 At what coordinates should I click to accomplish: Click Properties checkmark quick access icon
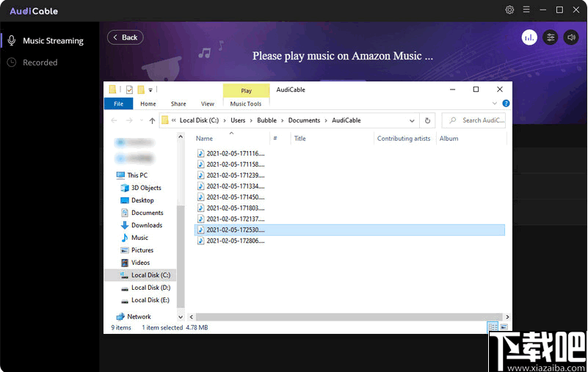[x=129, y=90]
